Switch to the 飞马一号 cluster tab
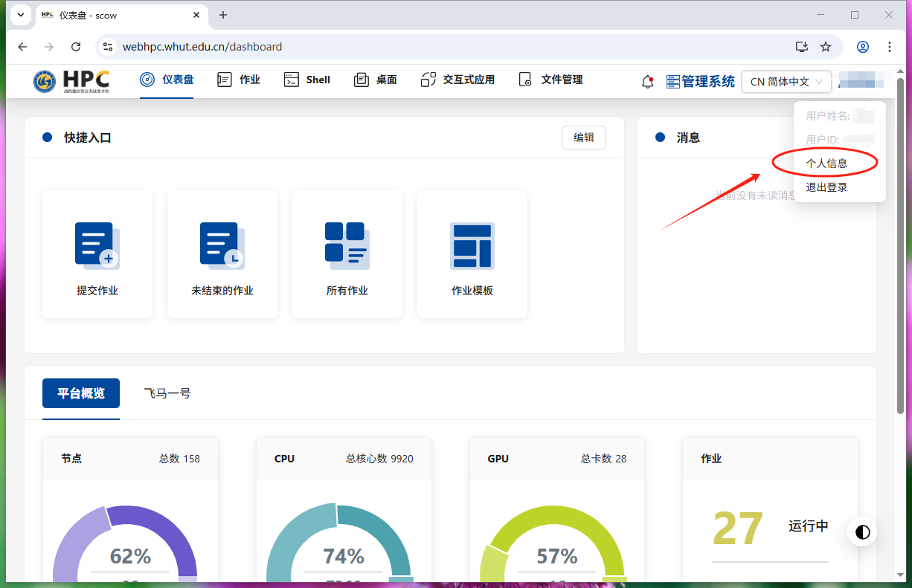Screen dimensions: 912x588 [167, 393]
